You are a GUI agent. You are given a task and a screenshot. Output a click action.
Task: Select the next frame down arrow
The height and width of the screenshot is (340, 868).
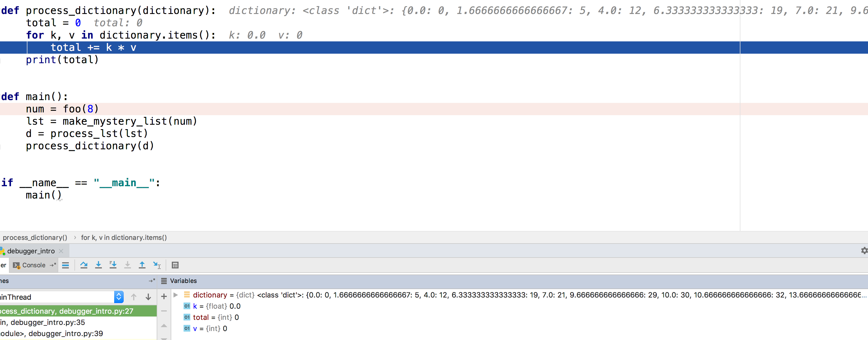[148, 297]
